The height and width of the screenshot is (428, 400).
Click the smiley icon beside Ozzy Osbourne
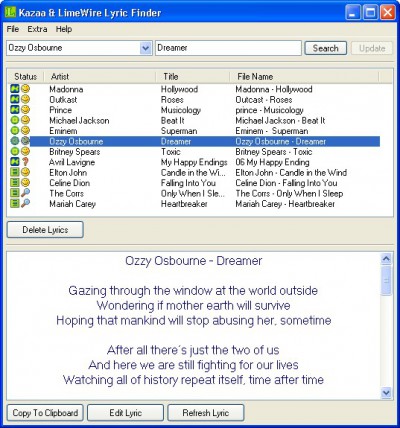pyautogui.click(x=25, y=141)
